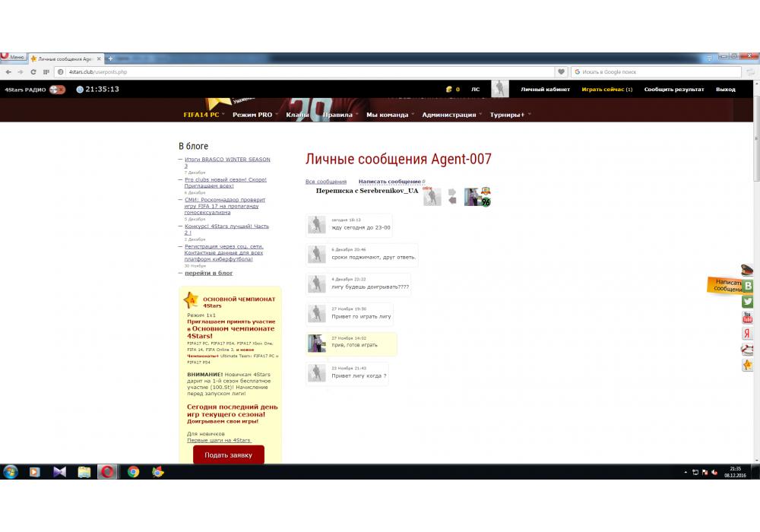Click the red Yandex 'Я' side icon

pyautogui.click(x=748, y=334)
